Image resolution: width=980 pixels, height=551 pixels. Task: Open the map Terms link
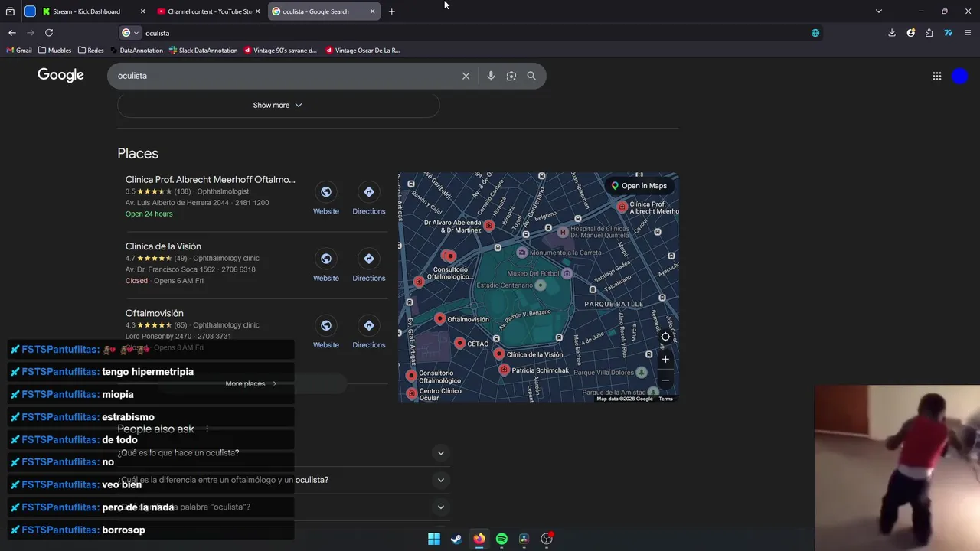(665, 399)
